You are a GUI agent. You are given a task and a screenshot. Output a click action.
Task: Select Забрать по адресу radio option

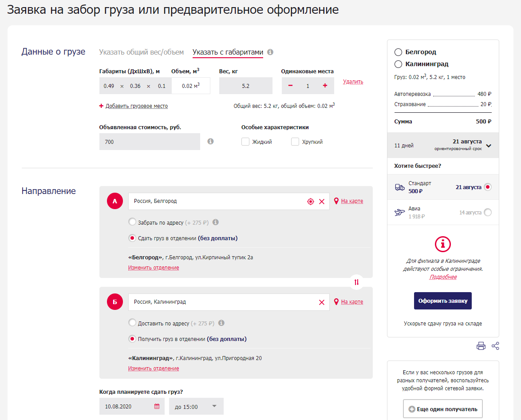132,222
